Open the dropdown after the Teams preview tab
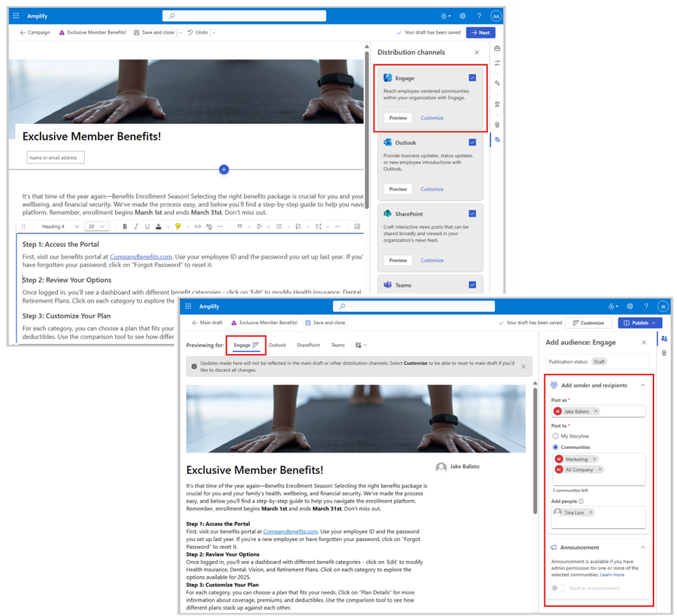 [361, 345]
